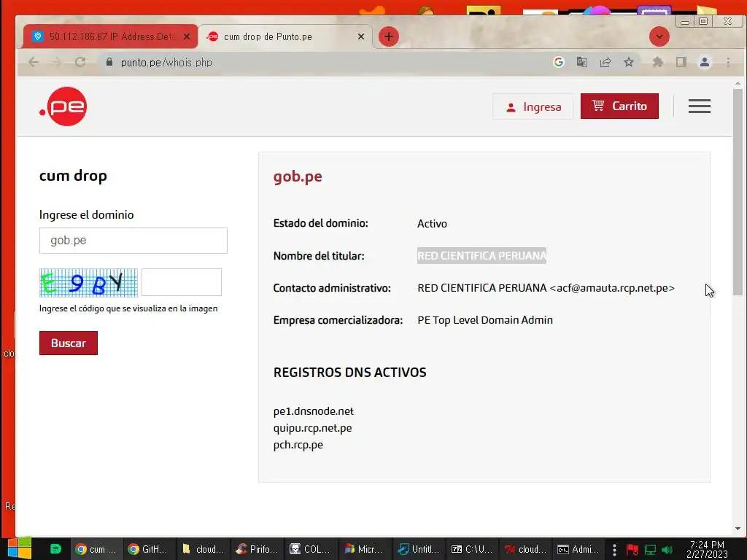
Task: Submit the search with the Buscar button
Action: [x=69, y=343]
